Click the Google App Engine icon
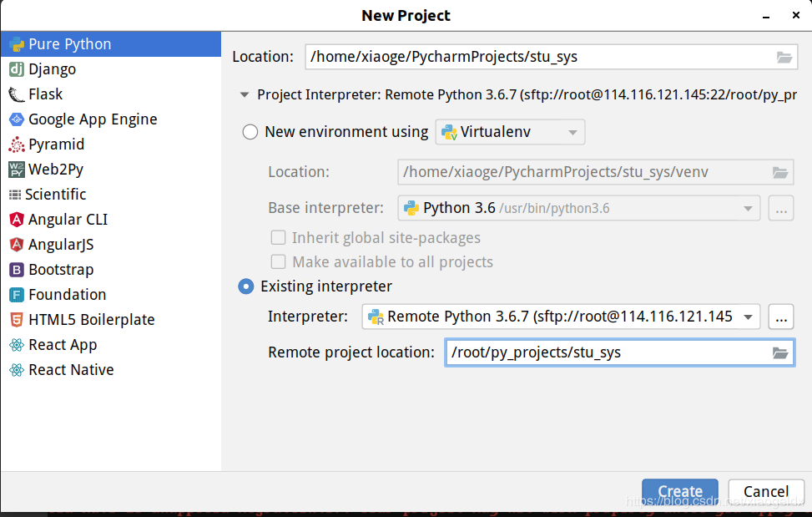This screenshot has width=812, height=517. coord(17,119)
